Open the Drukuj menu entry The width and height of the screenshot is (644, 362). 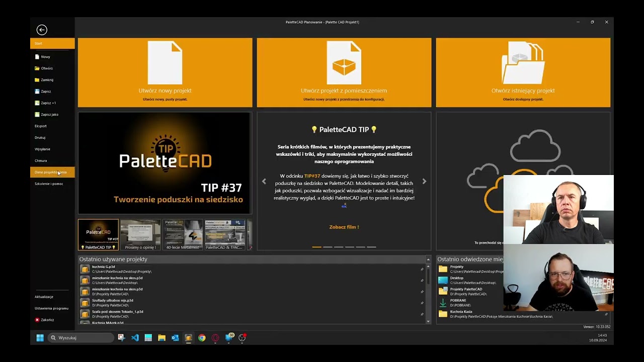(40, 138)
